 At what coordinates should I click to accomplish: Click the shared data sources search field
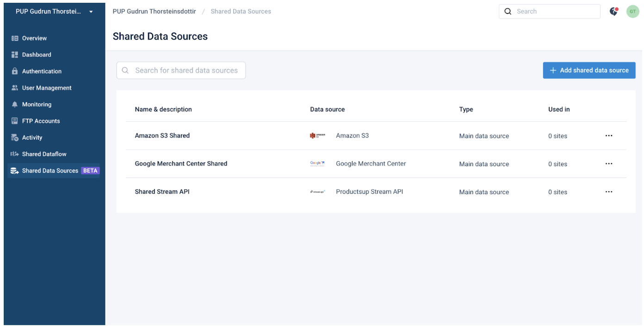coord(181,70)
